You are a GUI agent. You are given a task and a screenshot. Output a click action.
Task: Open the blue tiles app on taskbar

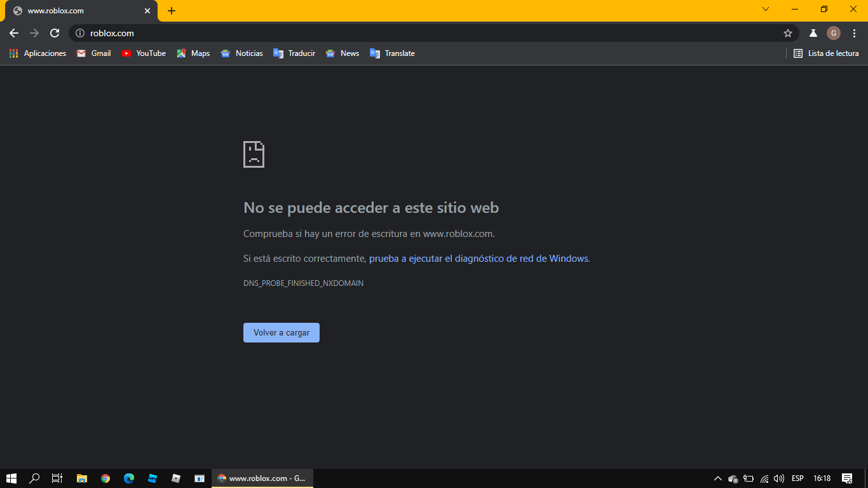[153, 478]
